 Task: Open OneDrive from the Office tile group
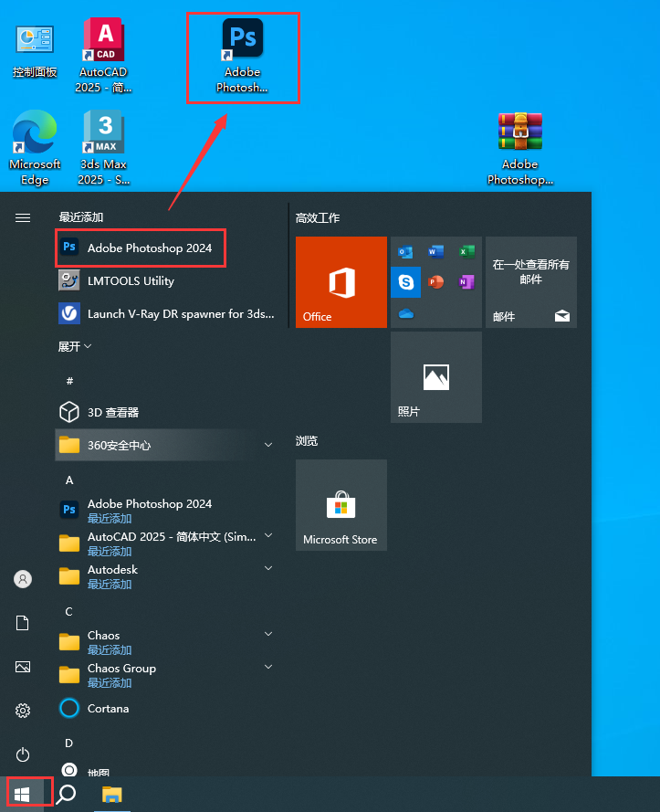tap(406, 313)
